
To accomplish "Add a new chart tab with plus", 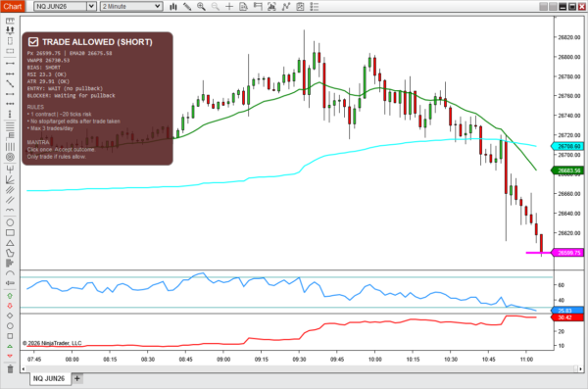I will pos(76,378).
